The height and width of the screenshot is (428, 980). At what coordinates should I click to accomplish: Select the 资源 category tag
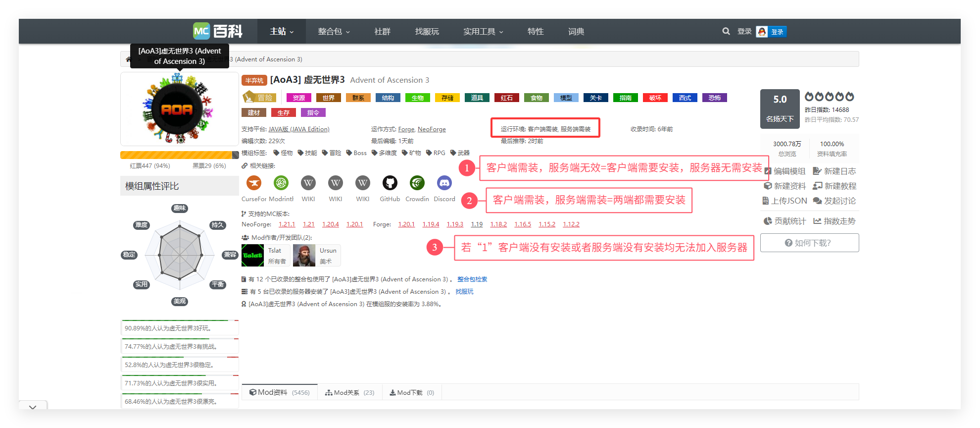pyautogui.click(x=299, y=98)
